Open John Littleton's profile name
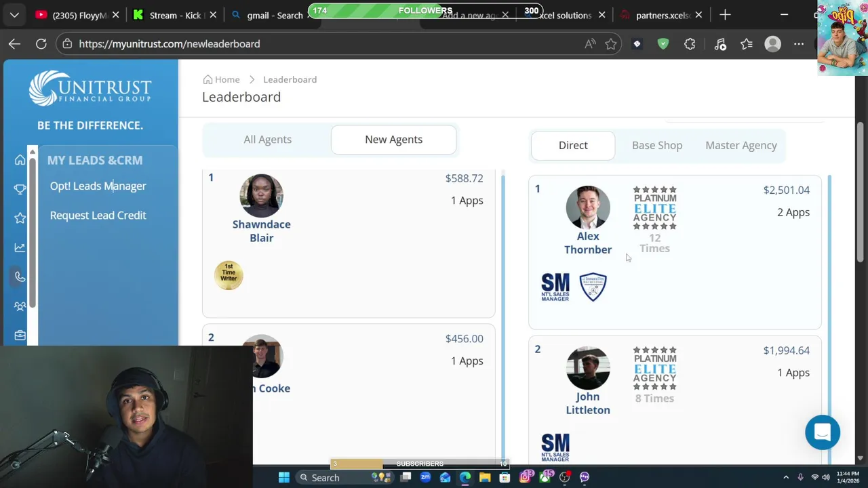This screenshot has width=868, height=488. point(588,403)
